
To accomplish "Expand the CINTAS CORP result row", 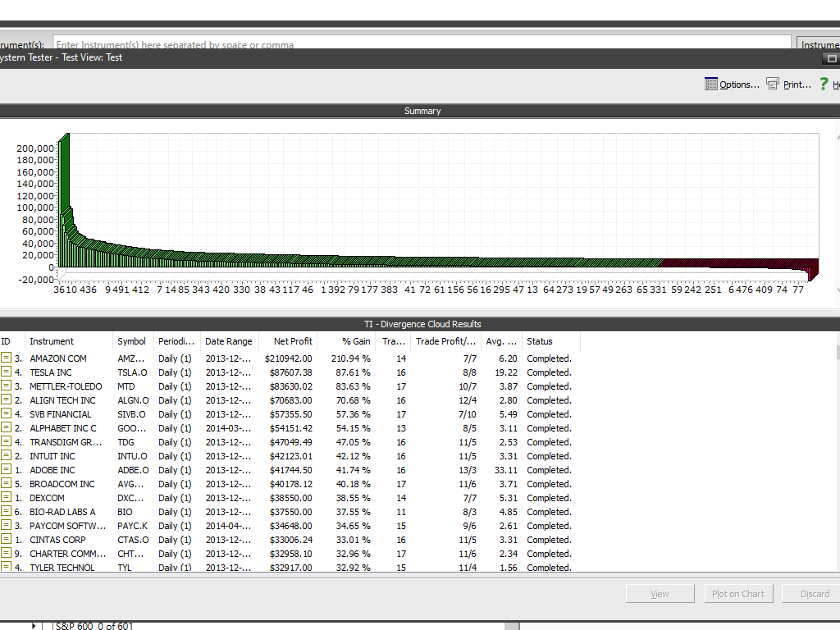I will pos(7,540).
